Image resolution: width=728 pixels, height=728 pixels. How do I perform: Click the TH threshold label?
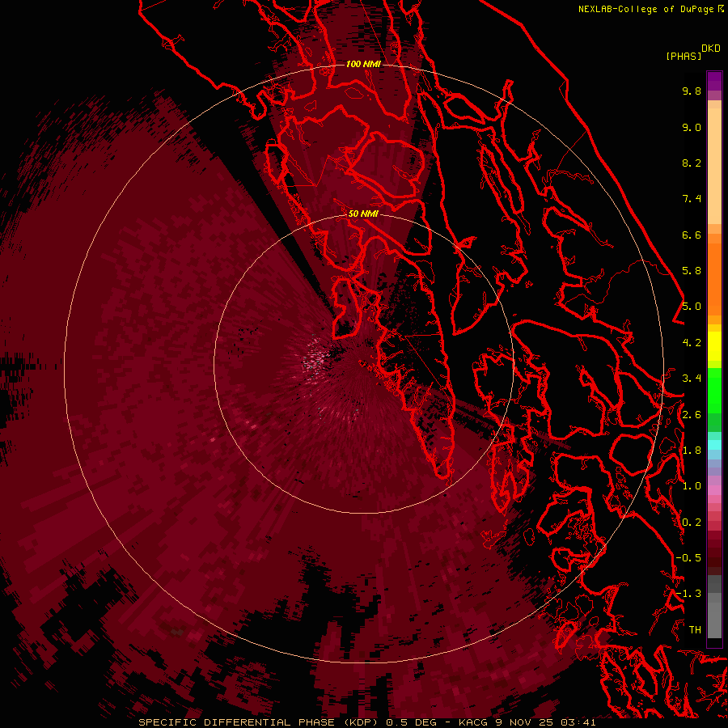click(695, 630)
